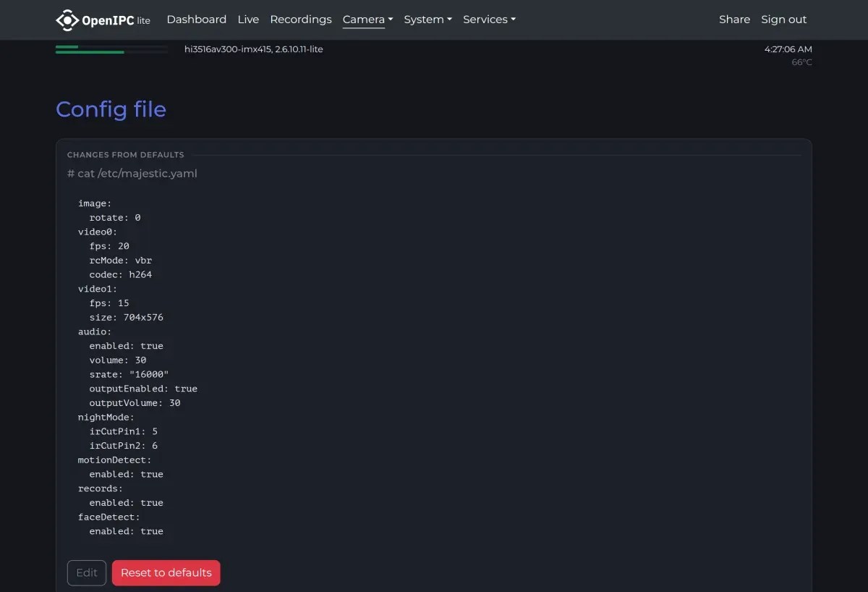Click the 'video0:' section line

point(98,232)
